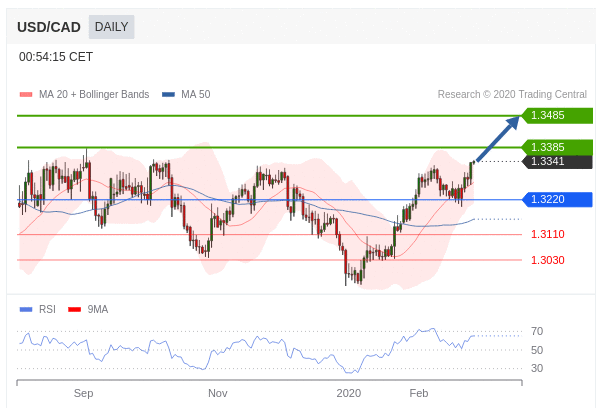The height and width of the screenshot is (413, 602).
Task: Click the 1.3110 red support value
Action: coord(547,234)
